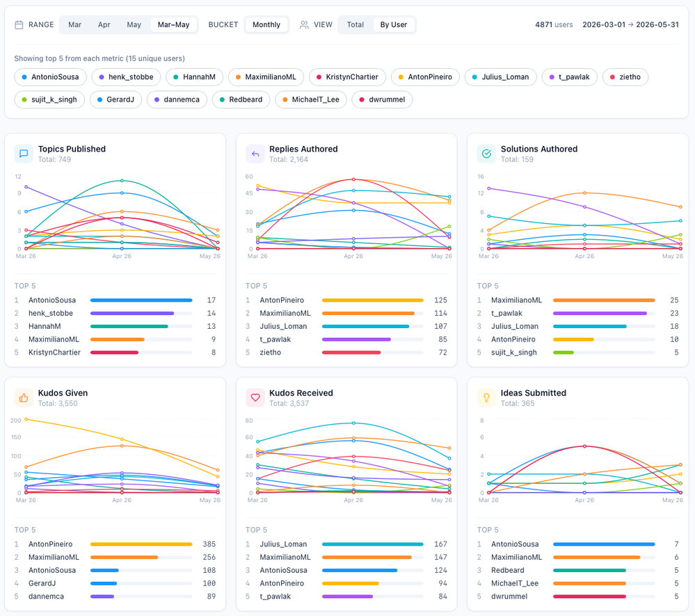Switch view to By User

[x=394, y=25]
